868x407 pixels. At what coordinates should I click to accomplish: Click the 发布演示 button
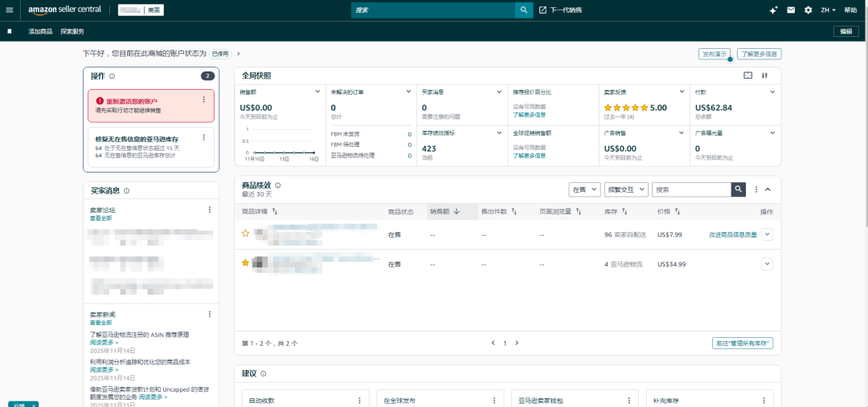tap(714, 55)
